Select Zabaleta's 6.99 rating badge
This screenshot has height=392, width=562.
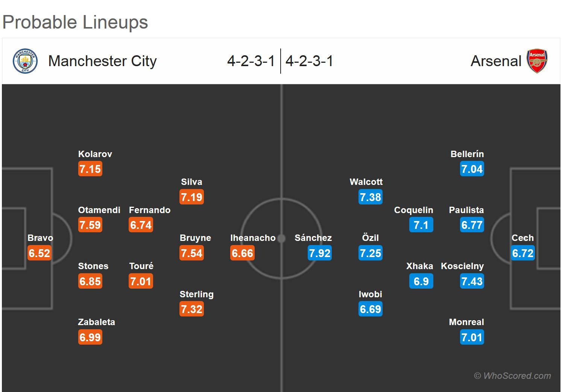tap(90, 337)
